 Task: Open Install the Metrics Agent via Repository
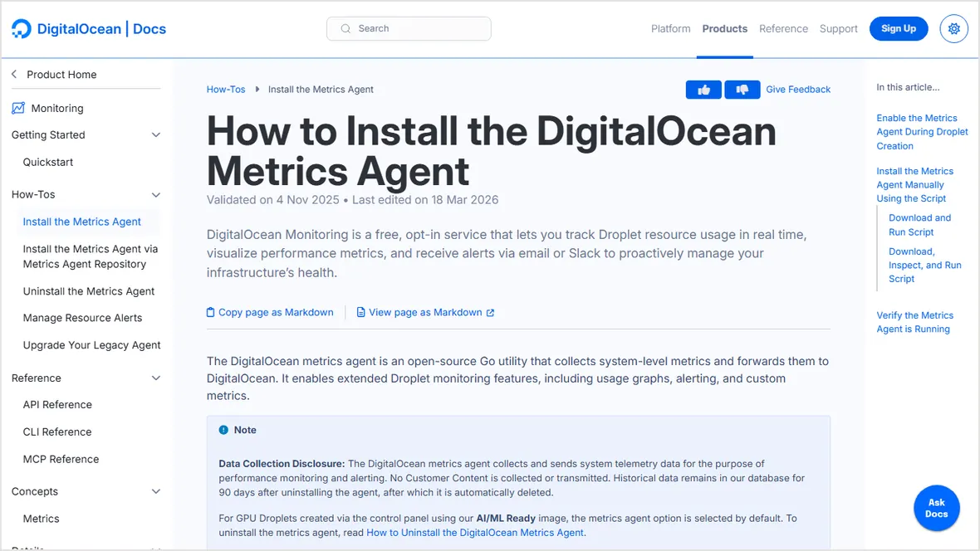pos(91,256)
